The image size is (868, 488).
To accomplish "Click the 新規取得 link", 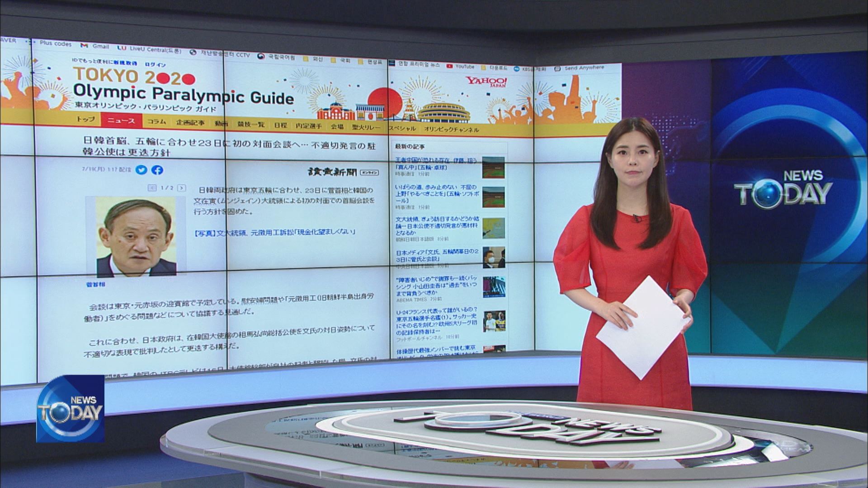I will coord(125,63).
